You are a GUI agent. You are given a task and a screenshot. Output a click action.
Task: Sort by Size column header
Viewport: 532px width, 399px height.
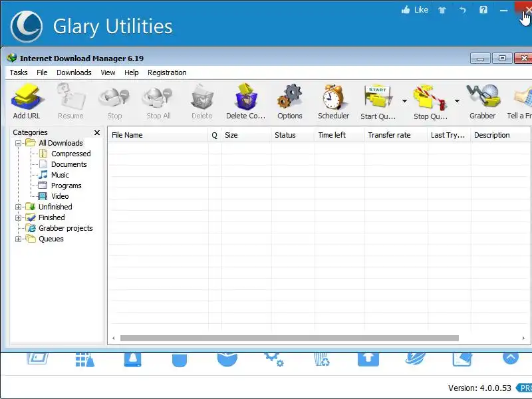[x=246, y=135]
